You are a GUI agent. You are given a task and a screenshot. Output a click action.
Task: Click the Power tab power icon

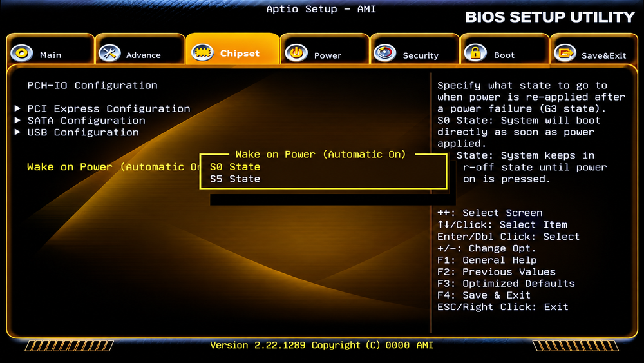(296, 53)
